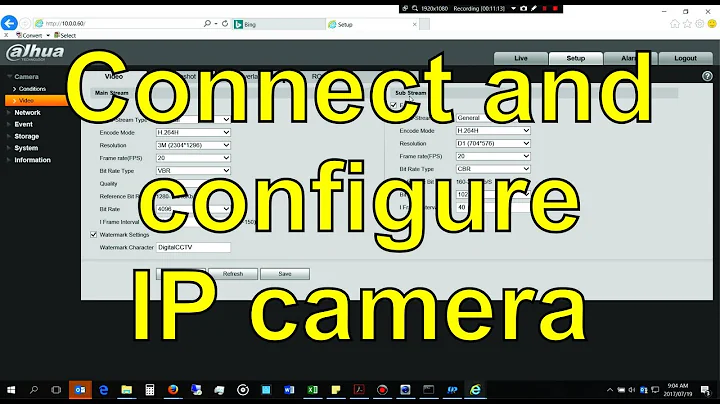Open the Windows Start menu
The height and width of the screenshot is (404, 720).
pyautogui.click(x=11, y=390)
